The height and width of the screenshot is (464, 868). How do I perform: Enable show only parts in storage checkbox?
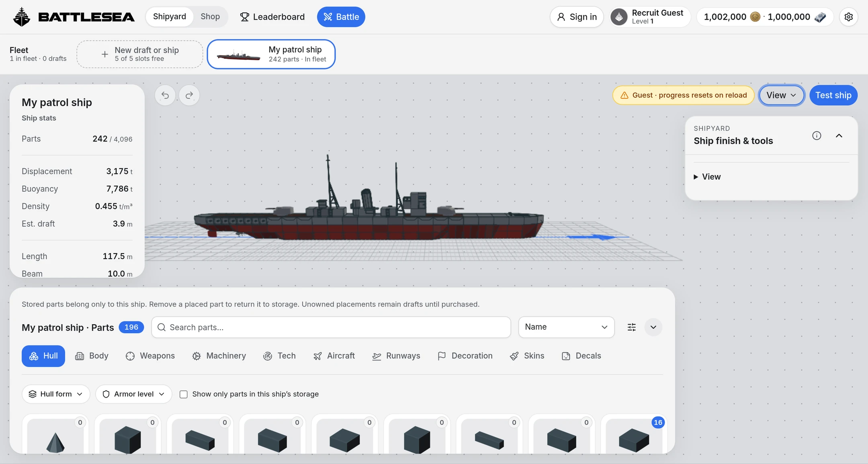click(x=184, y=395)
